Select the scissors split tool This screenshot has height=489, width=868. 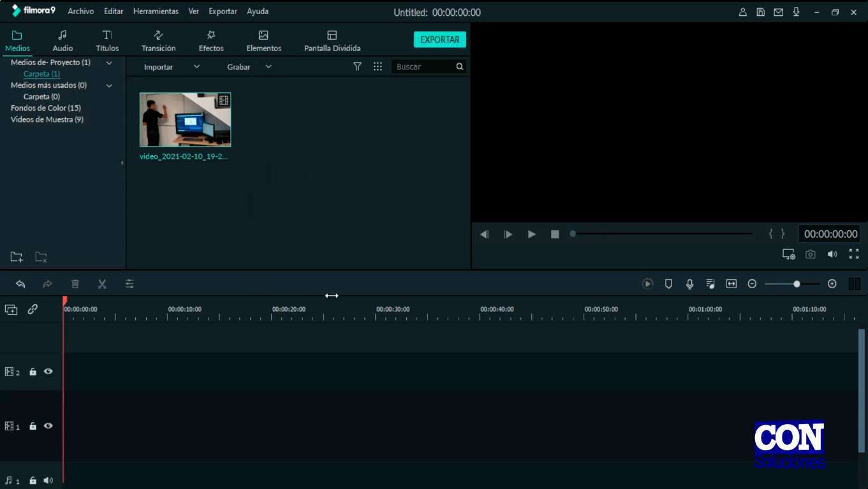(102, 284)
